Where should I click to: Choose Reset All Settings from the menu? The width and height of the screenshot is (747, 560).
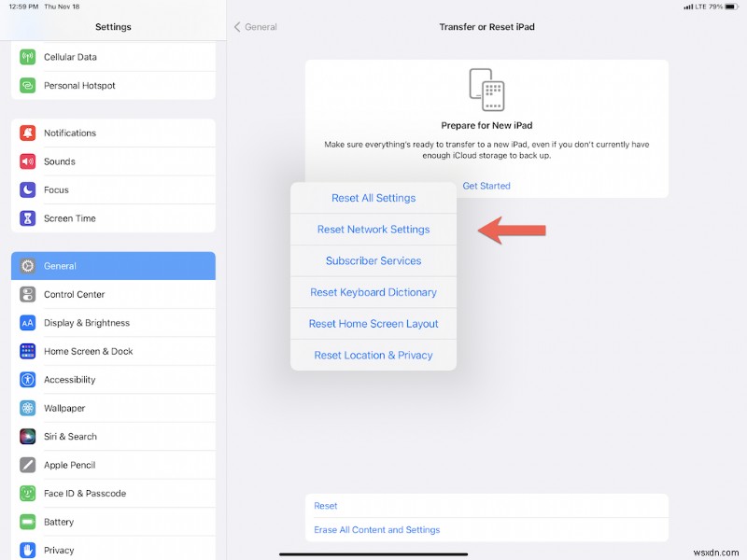[x=373, y=198]
